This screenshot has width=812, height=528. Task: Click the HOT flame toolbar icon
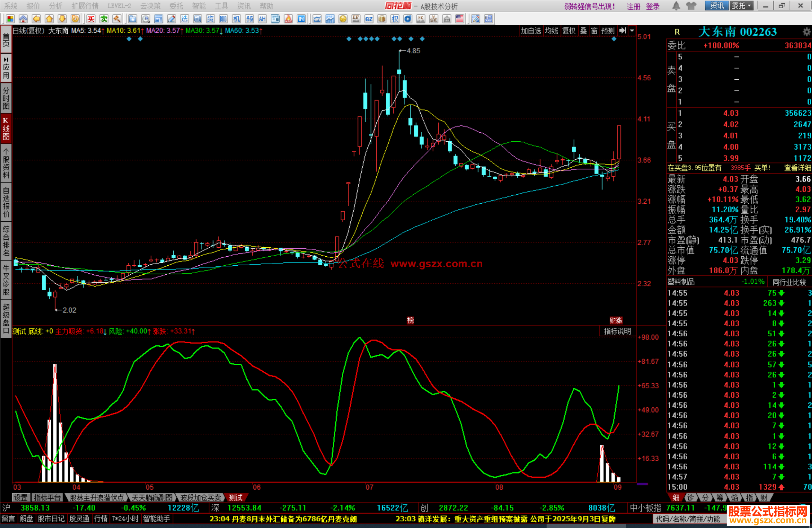[288, 19]
